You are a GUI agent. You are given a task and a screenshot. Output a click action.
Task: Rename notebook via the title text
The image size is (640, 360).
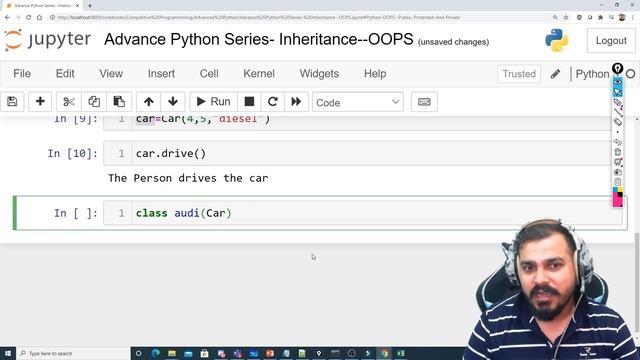[x=259, y=40]
